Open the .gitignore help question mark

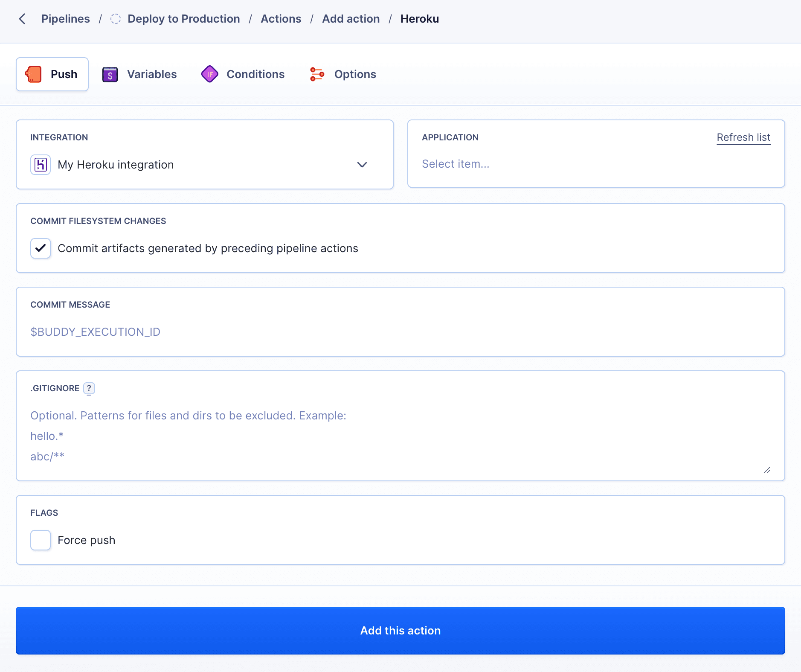89,388
